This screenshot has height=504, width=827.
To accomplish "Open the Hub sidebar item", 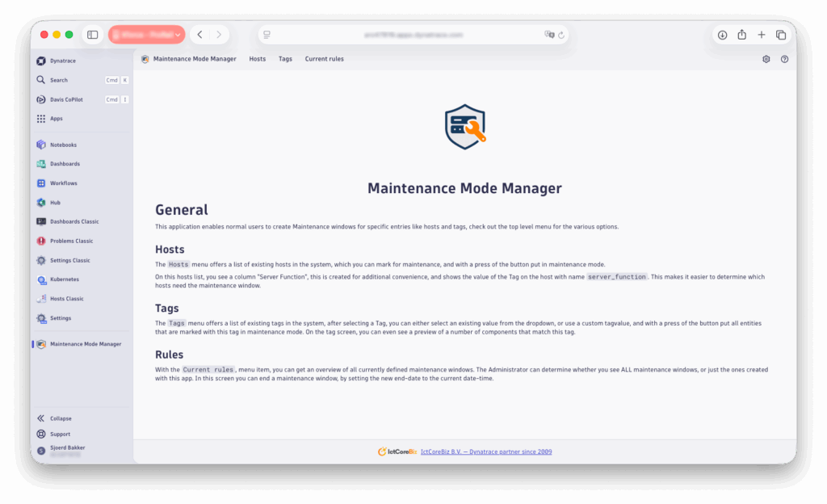I will pos(55,203).
